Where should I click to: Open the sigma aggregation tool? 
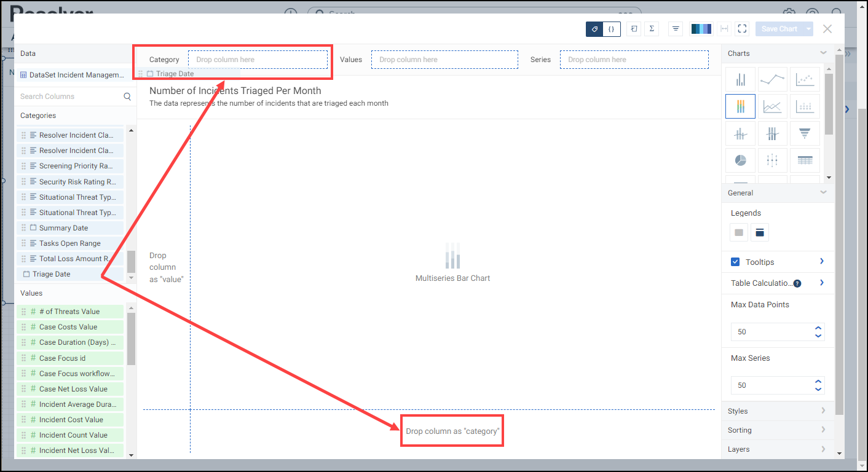(x=651, y=29)
